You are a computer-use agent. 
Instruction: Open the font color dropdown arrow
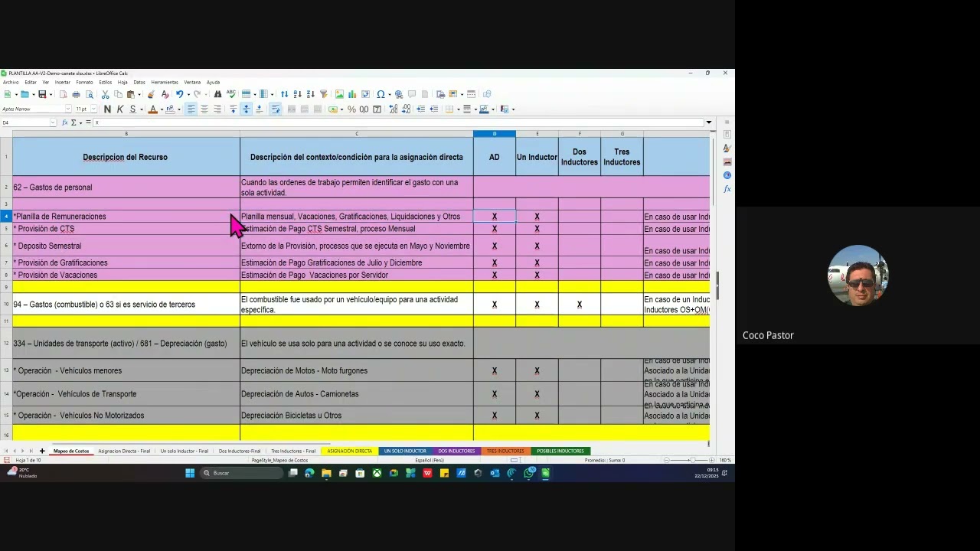pos(161,109)
